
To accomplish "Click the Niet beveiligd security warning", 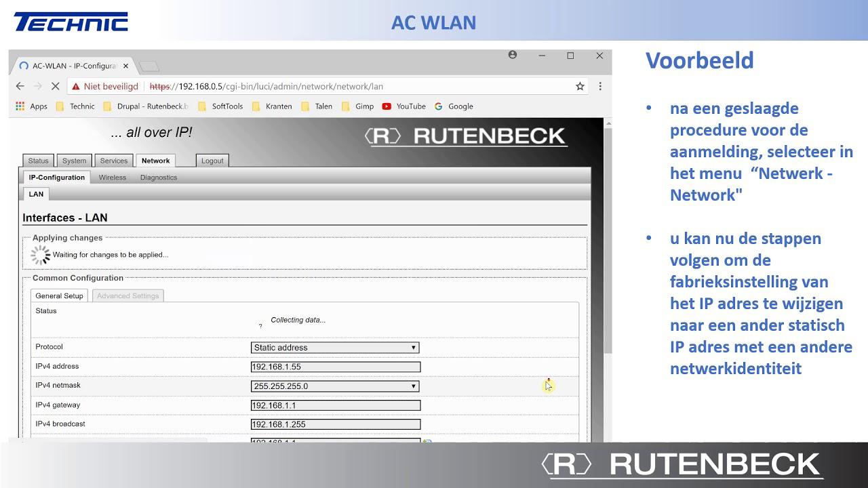I will 105,86.
